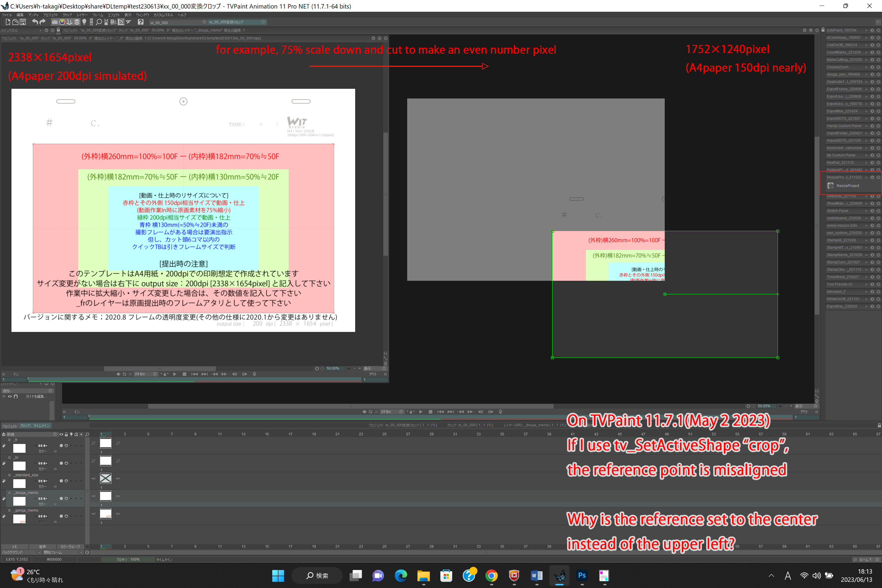Click the 音声 button
The height and width of the screenshot is (588, 882).
tap(42, 547)
